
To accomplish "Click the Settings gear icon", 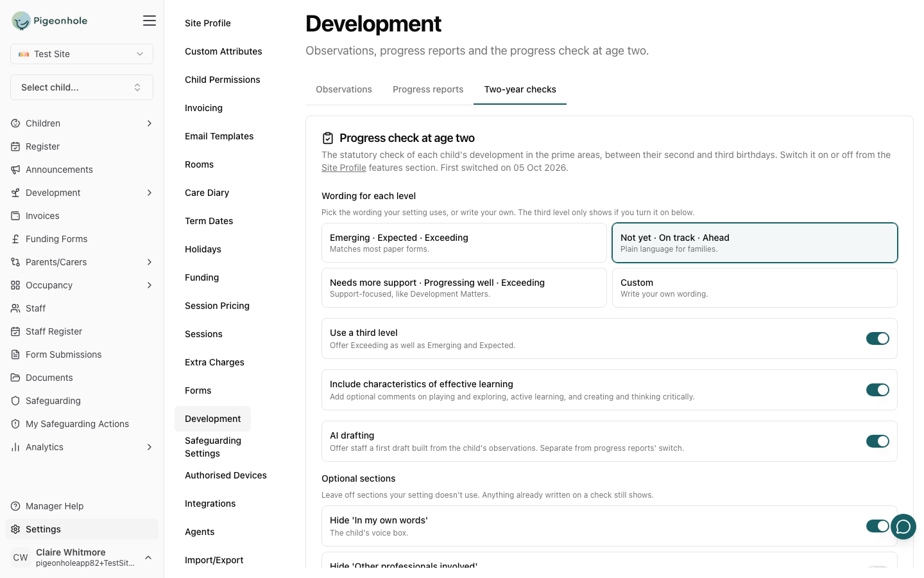I will [15, 529].
